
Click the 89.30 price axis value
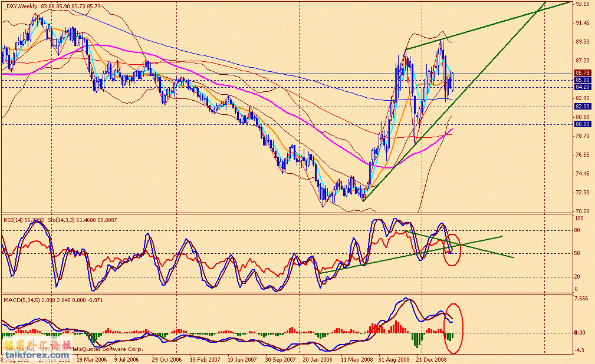583,42
